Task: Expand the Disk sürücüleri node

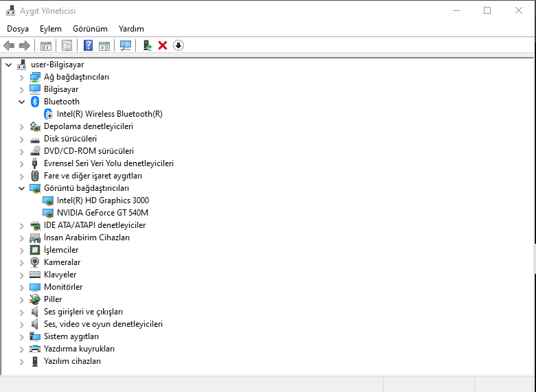Action: (21, 139)
